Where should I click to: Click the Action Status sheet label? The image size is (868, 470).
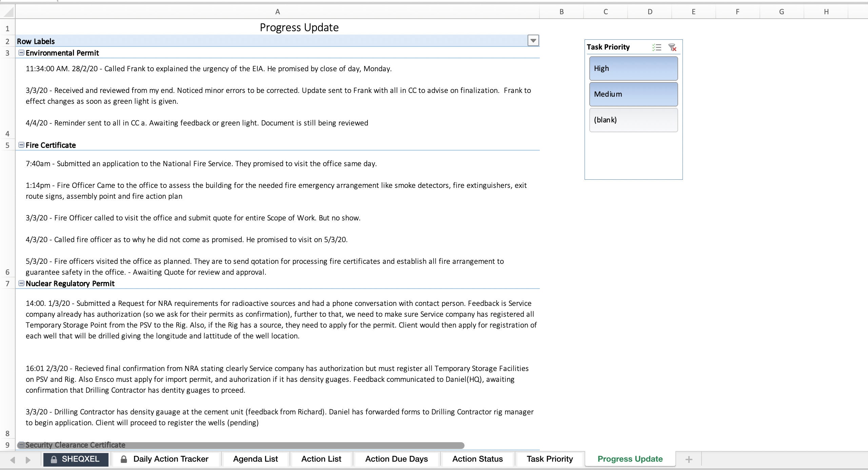(x=477, y=459)
